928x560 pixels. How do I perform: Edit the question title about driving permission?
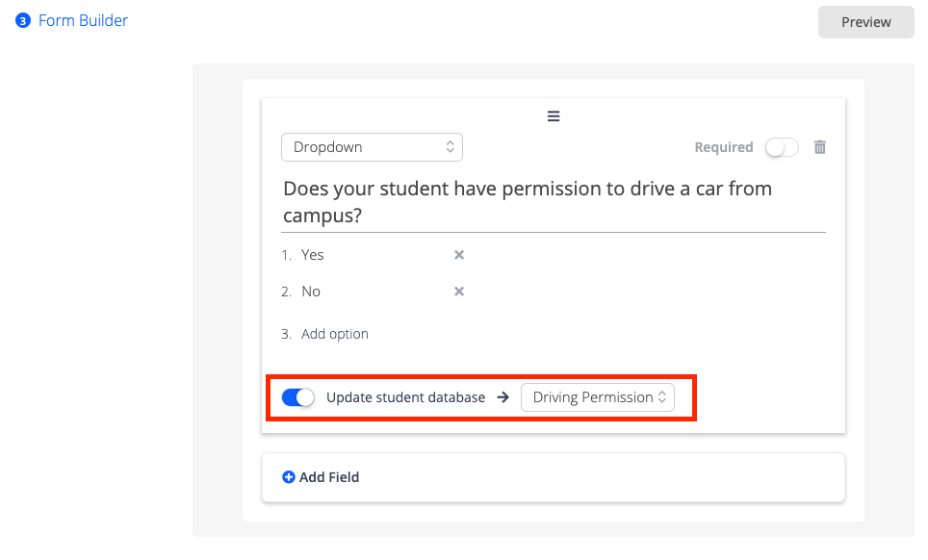[554, 202]
